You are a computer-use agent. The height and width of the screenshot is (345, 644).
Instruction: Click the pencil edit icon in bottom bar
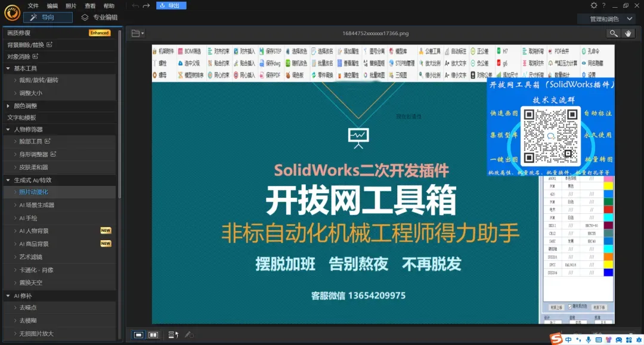tap(189, 335)
